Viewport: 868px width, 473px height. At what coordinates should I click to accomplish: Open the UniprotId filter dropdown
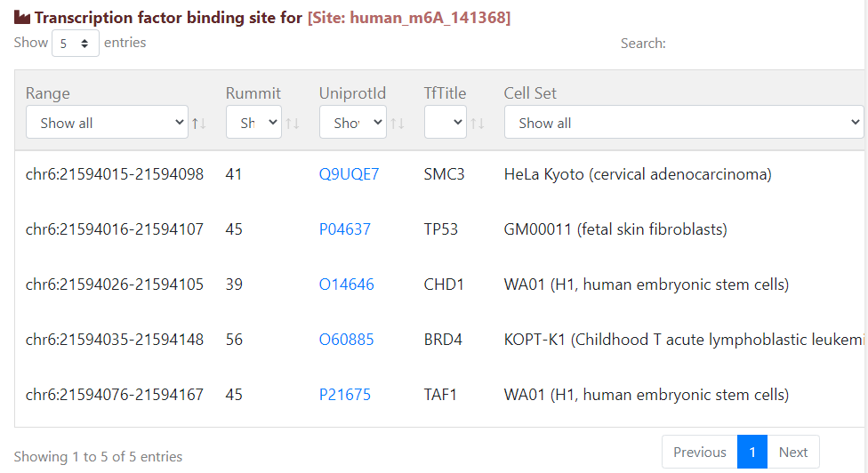click(x=352, y=123)
